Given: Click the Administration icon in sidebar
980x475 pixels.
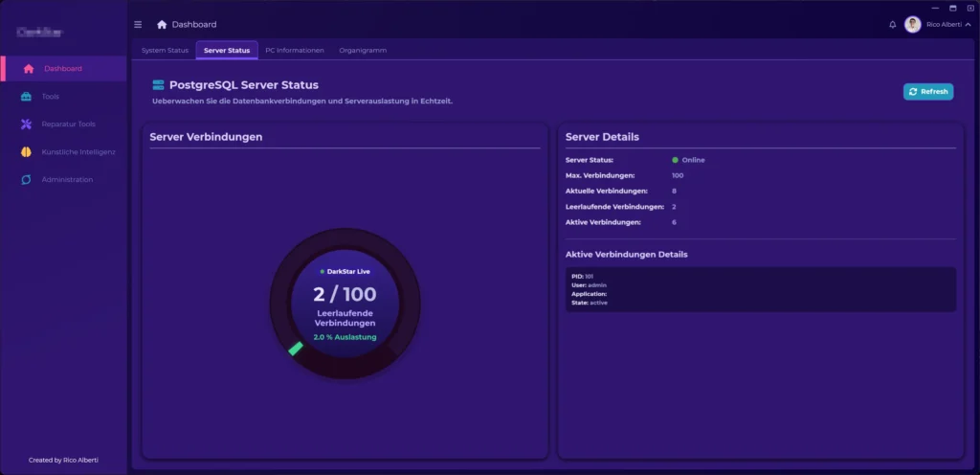Looking at the screenshot, I should point(26,179).
